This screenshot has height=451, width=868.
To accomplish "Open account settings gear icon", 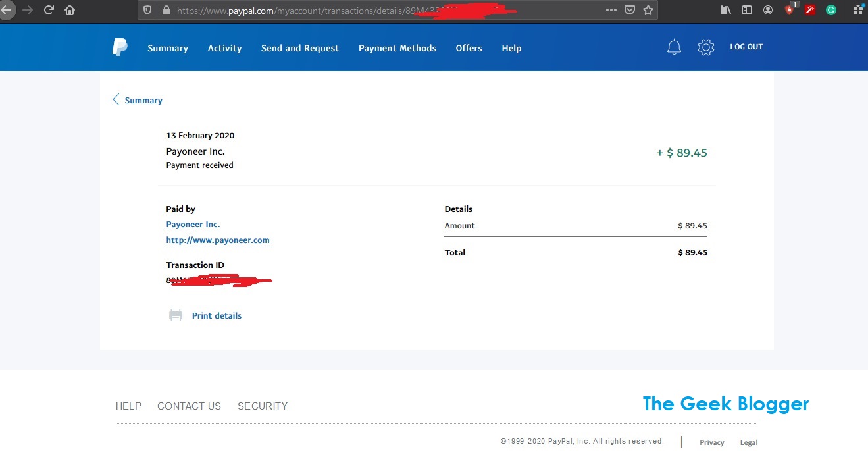I will pos(706,47).
